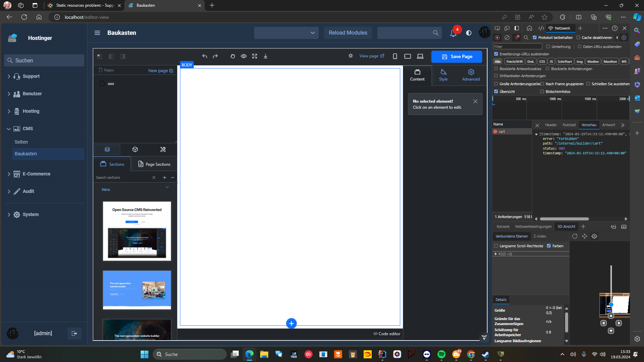This screenshot has width=644, height=362.
Task: Click the search magnifier in top bar
Action: [435, 33]
